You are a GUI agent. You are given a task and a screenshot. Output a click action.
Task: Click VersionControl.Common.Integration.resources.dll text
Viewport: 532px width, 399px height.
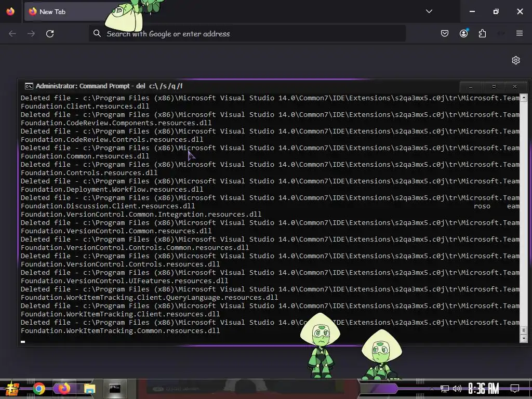[x=164, y=215]
